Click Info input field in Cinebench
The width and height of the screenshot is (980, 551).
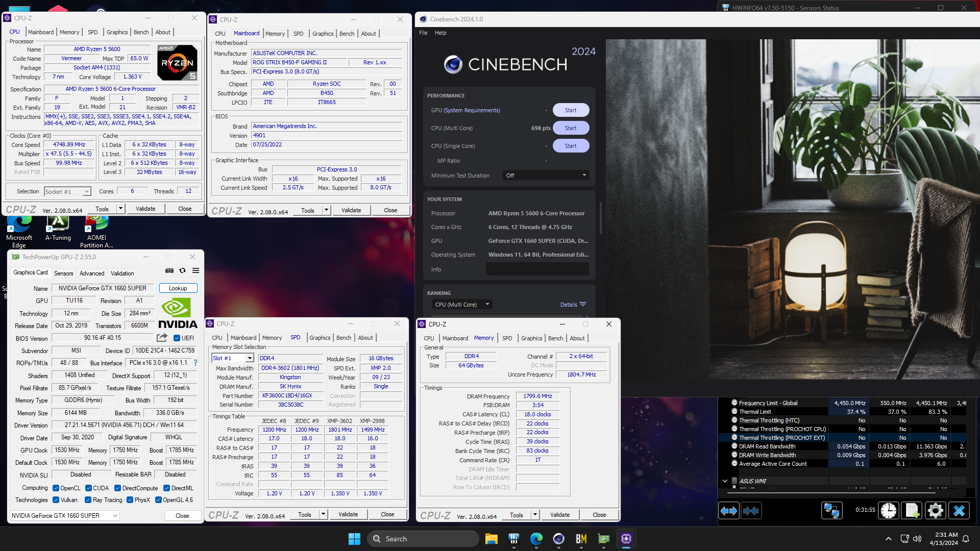(x=537, y=269)
